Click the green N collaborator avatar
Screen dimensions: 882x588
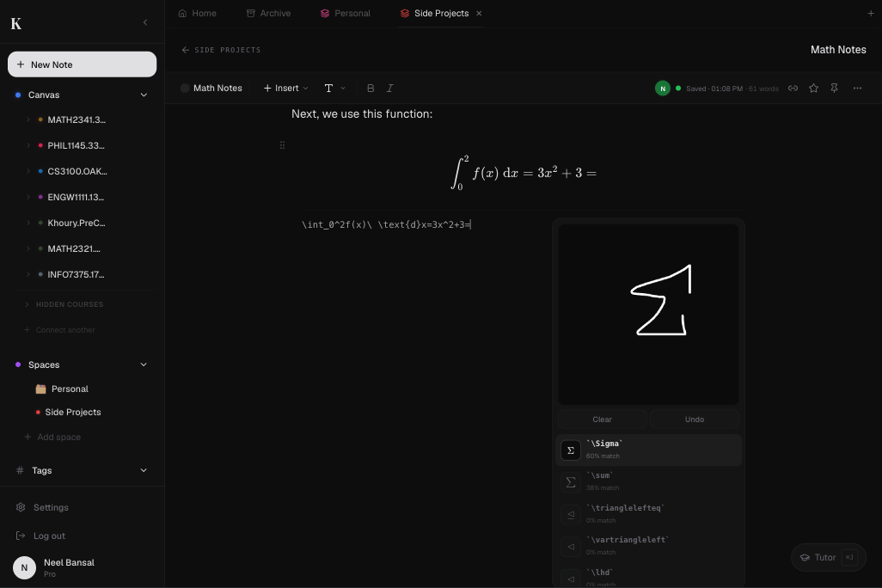pos(663,89)
